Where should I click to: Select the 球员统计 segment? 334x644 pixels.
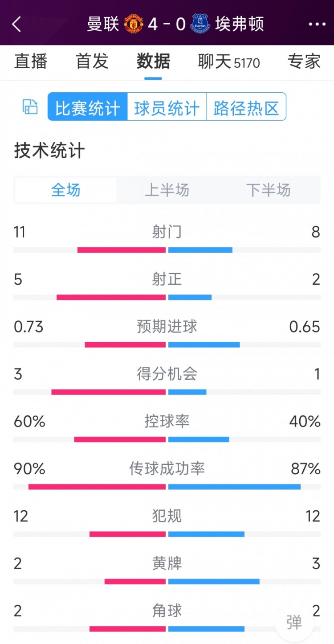pos(167,107)
